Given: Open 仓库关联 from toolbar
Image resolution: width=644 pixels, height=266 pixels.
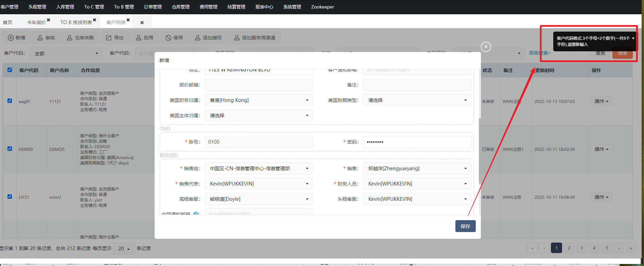Looking at the screenshot, I should pos(80,38).
